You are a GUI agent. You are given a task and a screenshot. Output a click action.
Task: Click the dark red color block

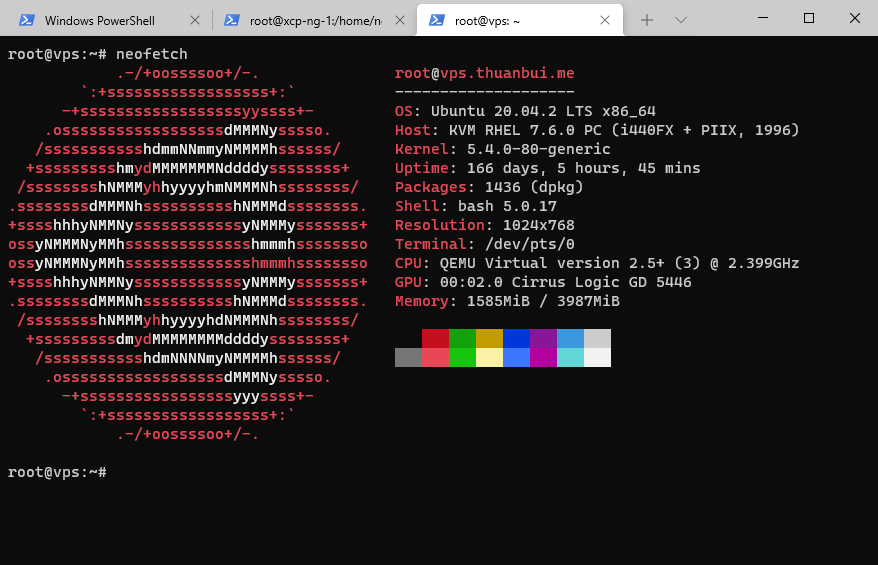(x=435, y=339)
